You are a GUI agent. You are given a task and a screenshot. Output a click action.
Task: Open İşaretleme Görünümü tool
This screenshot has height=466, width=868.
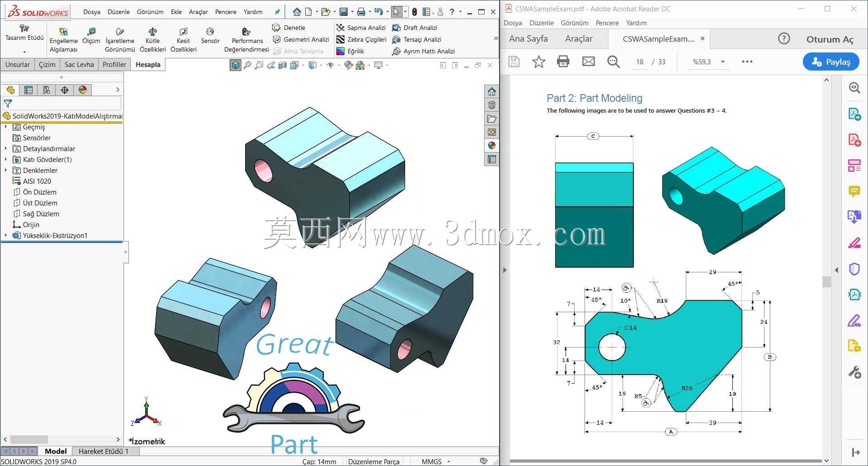pos(120,40)
